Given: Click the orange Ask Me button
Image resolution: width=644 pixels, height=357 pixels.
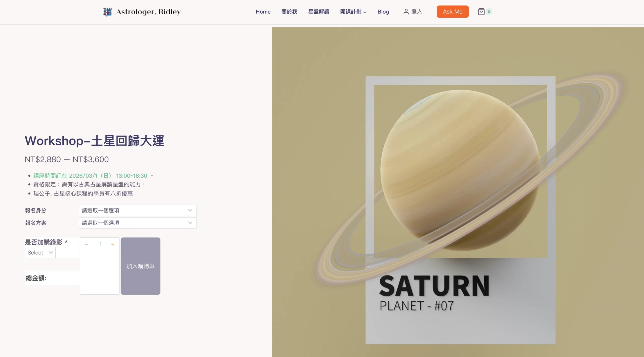Looking at the screenshot, I should coord(452,12).
